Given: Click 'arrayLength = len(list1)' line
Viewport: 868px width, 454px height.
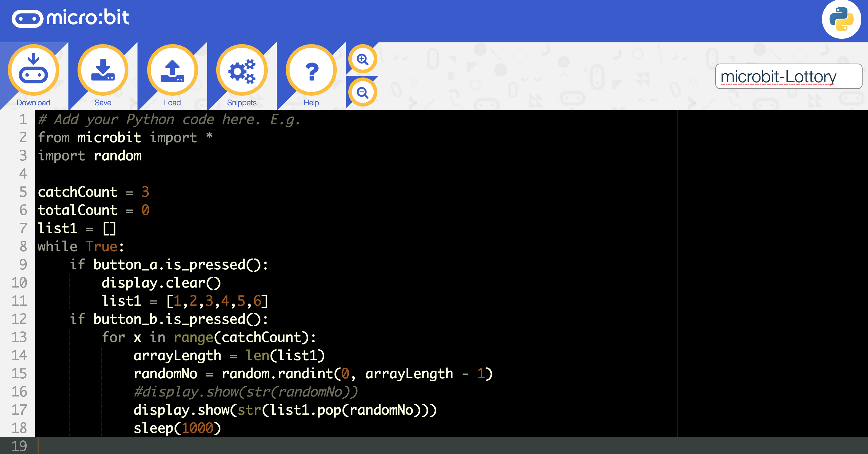Looking at the screenshot, I should click(229, 356).
